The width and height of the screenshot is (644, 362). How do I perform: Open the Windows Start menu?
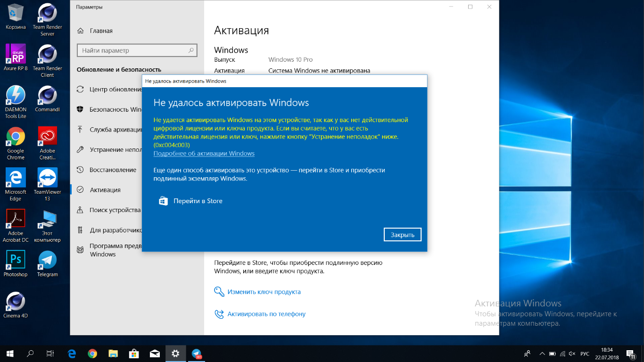click(10, 353)
